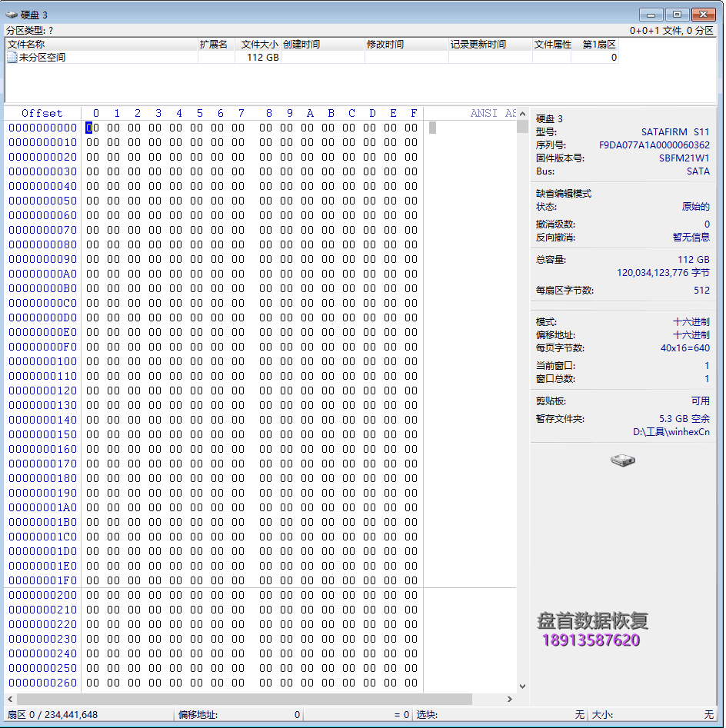Viewport: 726px width, 728px height.
Task: Click the SATA bus link
Action: coord(698,171)
